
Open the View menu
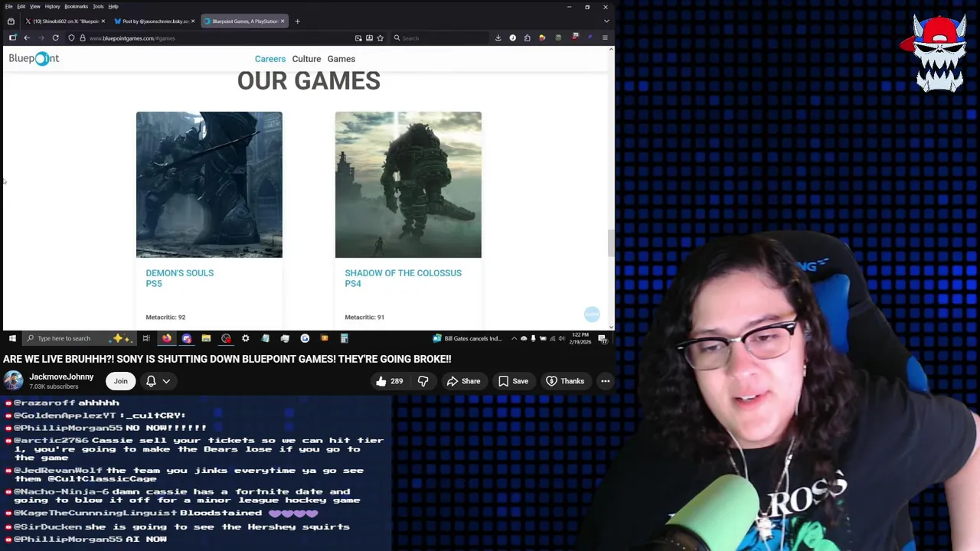[34, 6]
